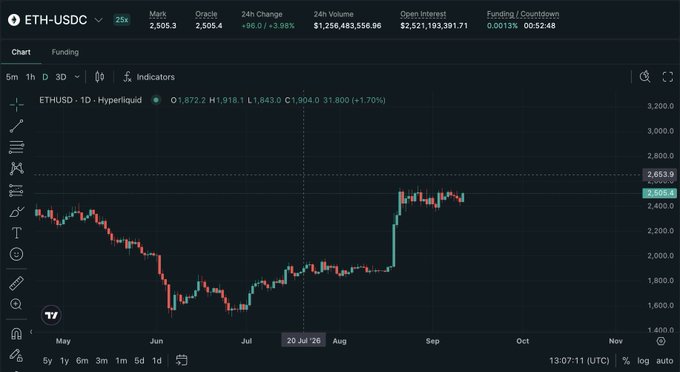This screenshot has height=372, width=680.
Task: Set the range to 5y
Action: tap(47, 360)
